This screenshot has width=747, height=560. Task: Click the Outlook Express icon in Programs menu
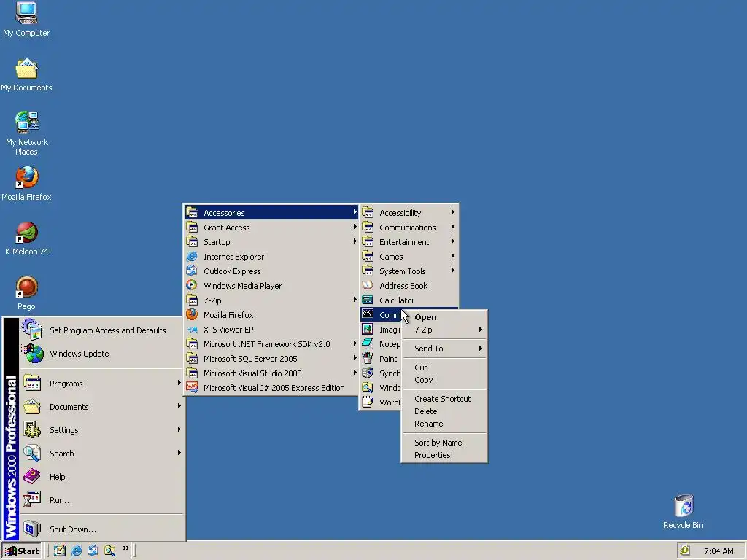192,271
